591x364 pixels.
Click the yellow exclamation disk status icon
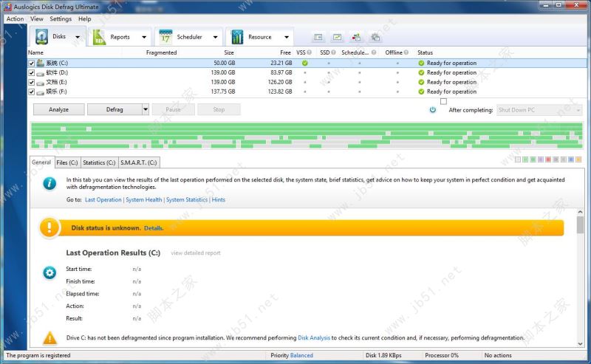point(49,227)
